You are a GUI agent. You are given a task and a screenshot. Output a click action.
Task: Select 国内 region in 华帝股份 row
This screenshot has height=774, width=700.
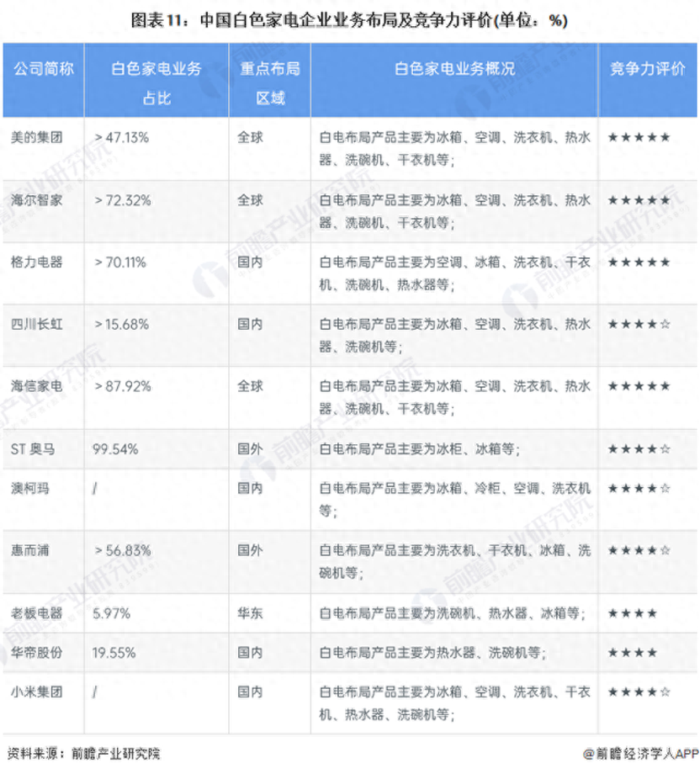(x=250, y=653)
